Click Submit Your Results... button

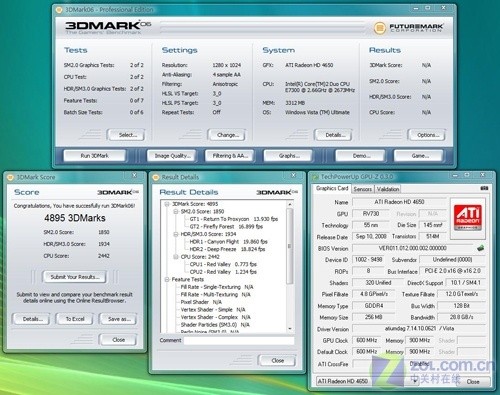click(75, 277)
